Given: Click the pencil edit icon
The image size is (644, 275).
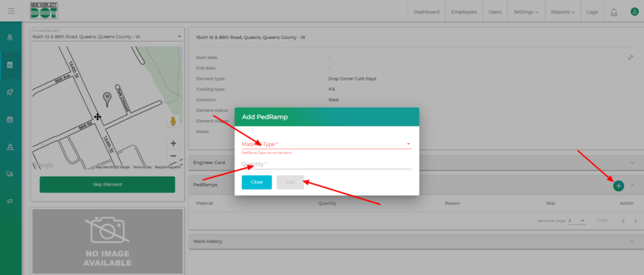Looking at the screenshot, I should (630, 58).
